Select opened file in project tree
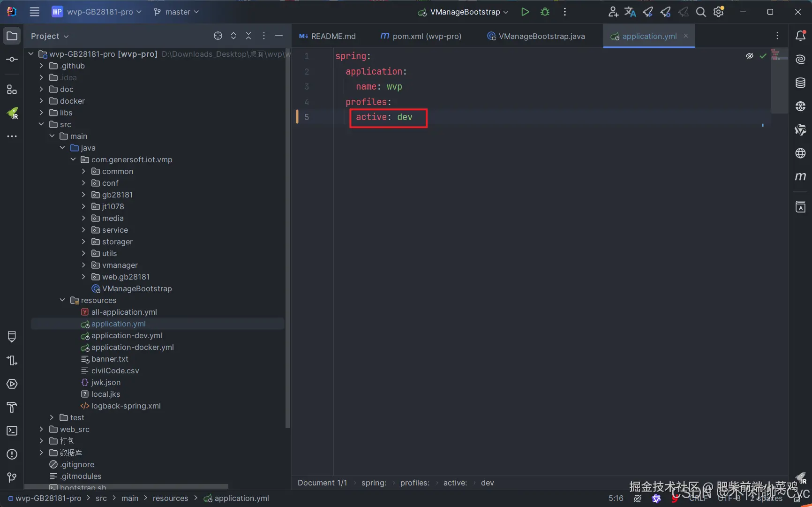This screenshot has height=507, width=812. tap(218, 36)
